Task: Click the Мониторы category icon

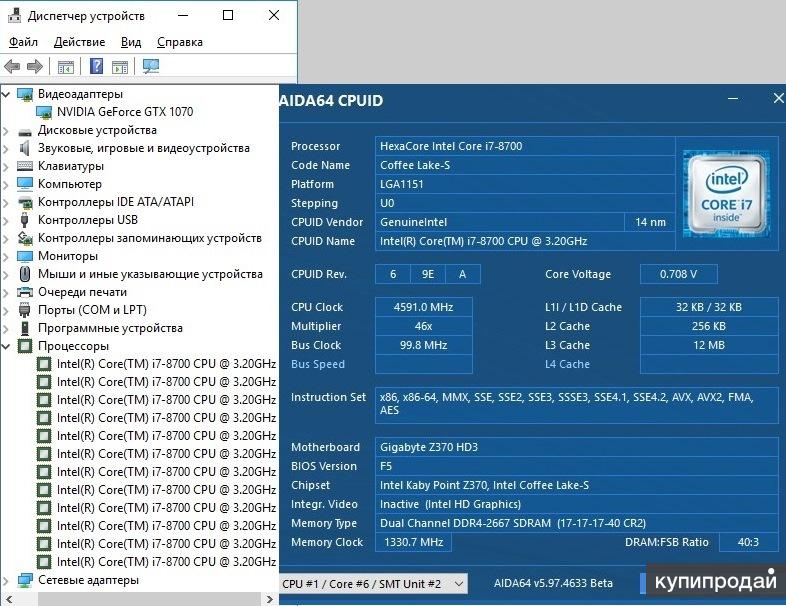Action: [x=25, y=256]
